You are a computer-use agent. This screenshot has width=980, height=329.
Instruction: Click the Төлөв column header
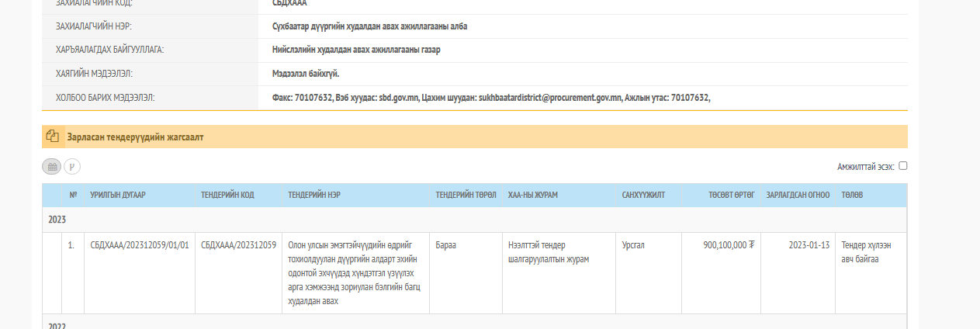[x=852, y=195]
